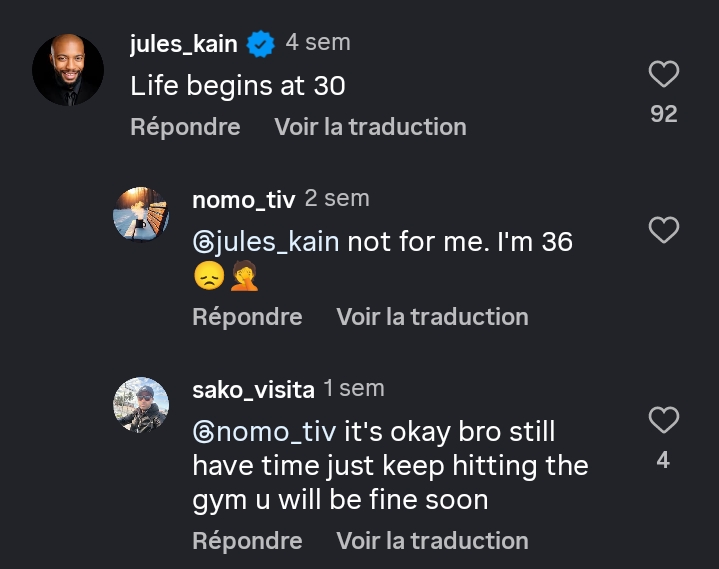The height and width of the screenshot is (569, 719).
Task: Click Répondre under nomo_tiv's reply
Action: tap(247, 317)
